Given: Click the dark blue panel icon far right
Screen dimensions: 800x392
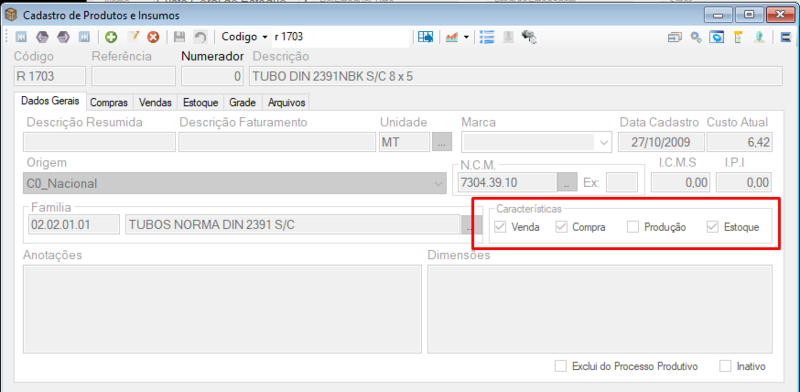Looking at the screenshot, I should 786,37.
